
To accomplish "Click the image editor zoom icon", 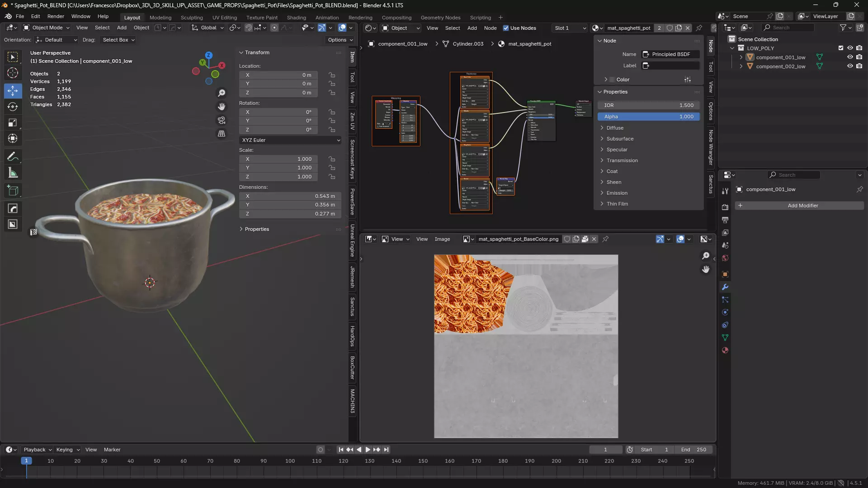I will coord(706,256).
